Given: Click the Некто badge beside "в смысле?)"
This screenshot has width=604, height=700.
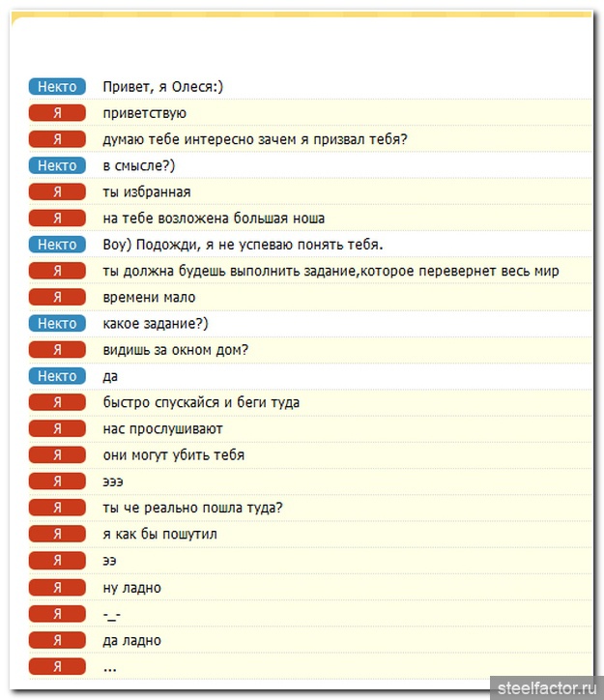Looking at the screenshot, I should [57, 165].
